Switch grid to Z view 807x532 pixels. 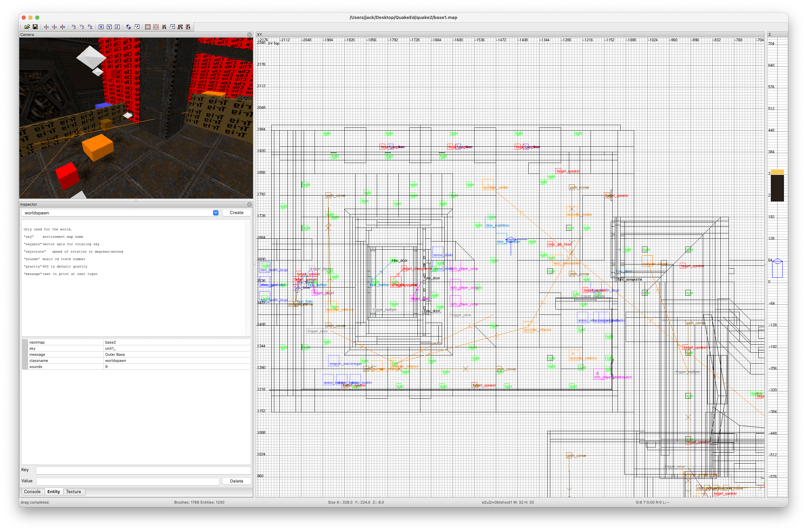coord(117,27)
